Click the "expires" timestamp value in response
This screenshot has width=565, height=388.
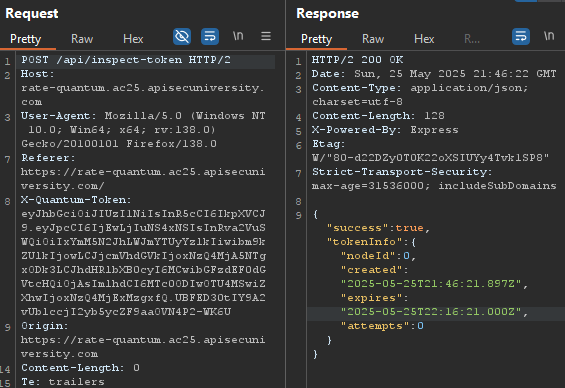click(431, 312)
